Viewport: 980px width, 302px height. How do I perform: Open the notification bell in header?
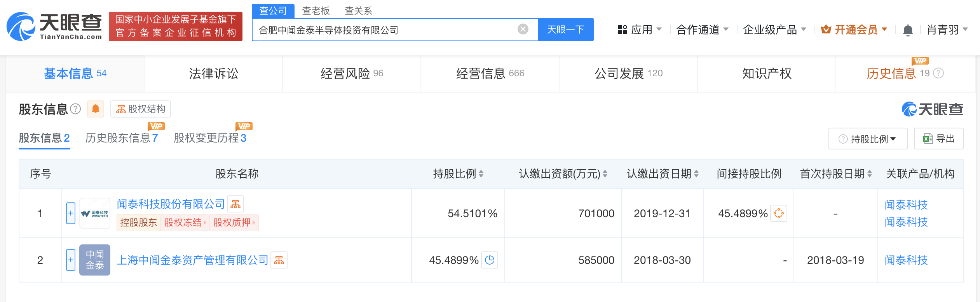click(908, 30)
